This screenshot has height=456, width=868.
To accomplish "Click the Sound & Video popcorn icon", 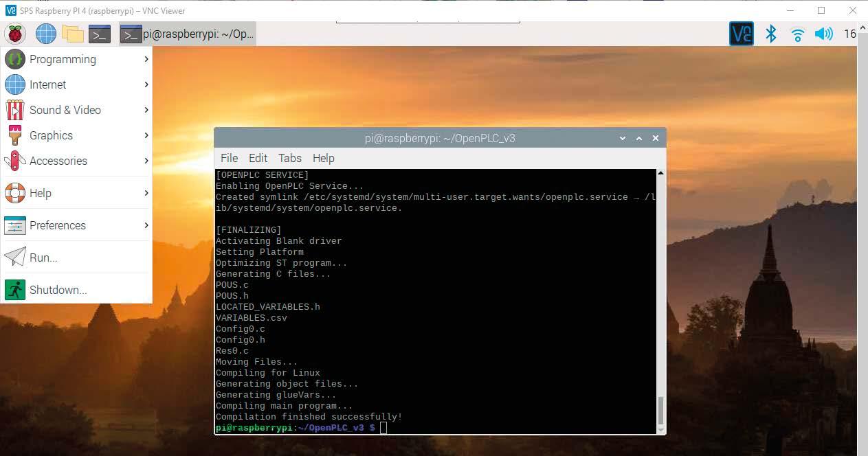I will point(15,110).
